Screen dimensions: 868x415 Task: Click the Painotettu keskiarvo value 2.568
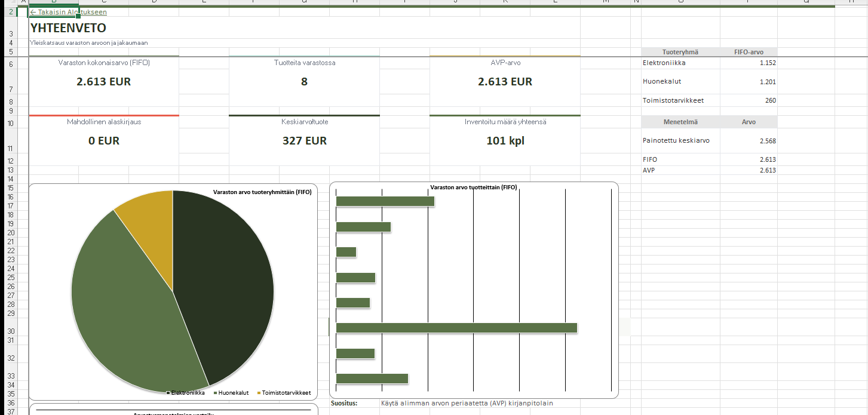click(x=767, y=141)
